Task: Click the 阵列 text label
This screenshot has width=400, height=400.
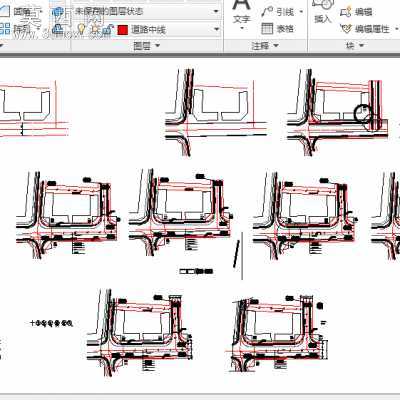Action: tap(22, 29)
